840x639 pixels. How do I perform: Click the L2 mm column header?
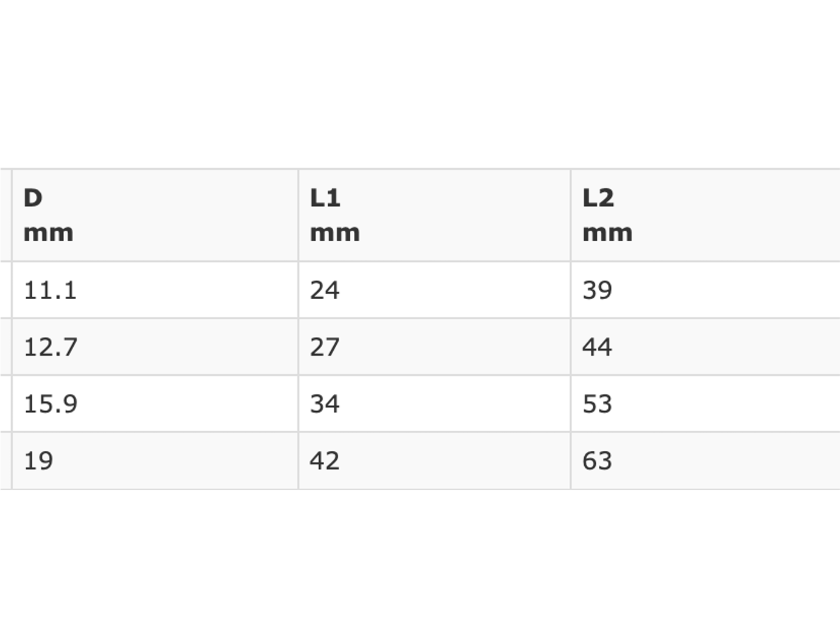(x=705, y=216)
